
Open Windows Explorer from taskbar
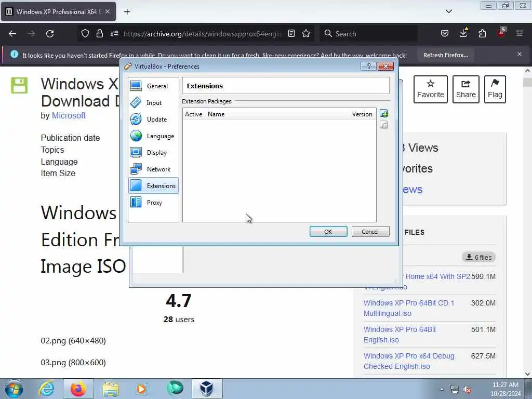111,389
